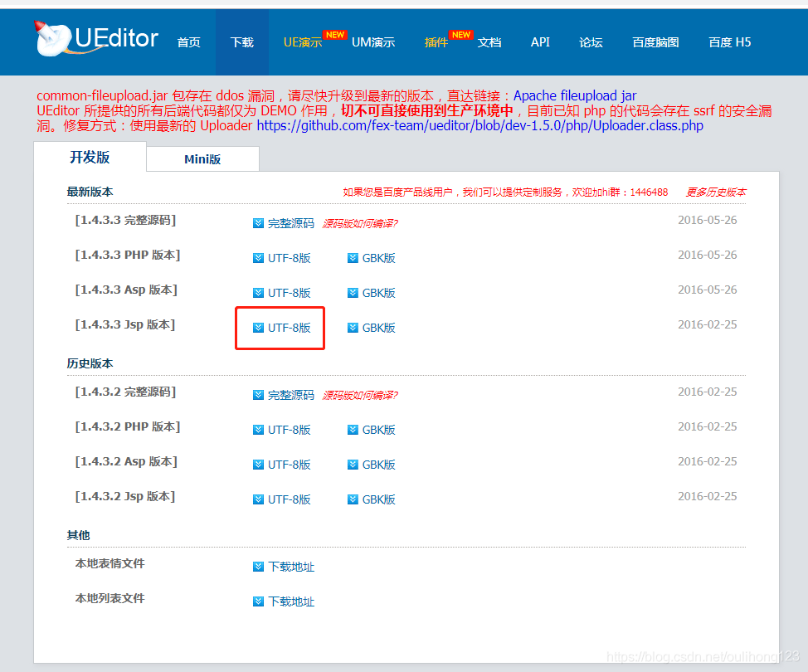808x672 pixels.
Task: Download GBK版 of 1.4.3.3 PHP
Action: point(379,258)
